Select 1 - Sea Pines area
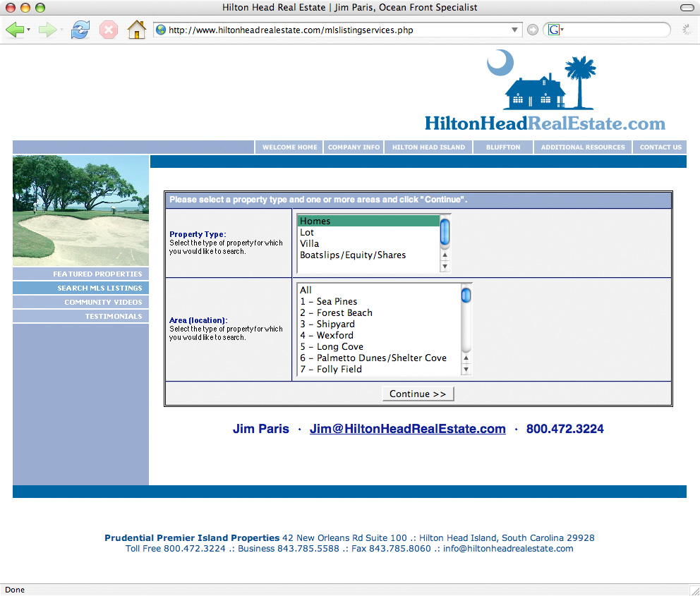 (x=379, y=302)
